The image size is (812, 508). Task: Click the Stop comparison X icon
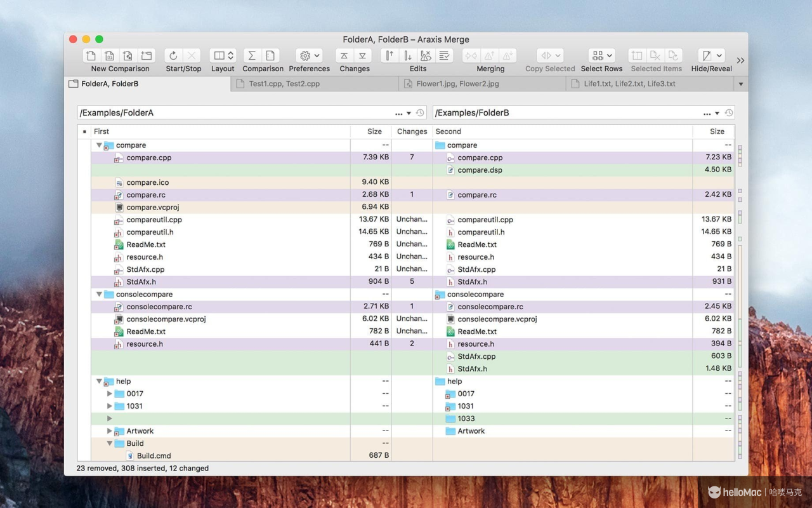coord(192,56)
